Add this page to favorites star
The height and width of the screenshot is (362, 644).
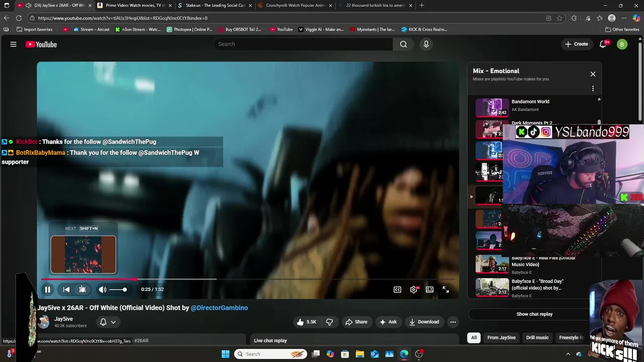click(x=559, y=18)
